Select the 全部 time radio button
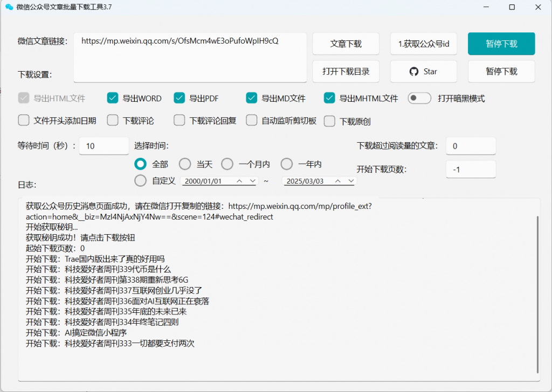The height and width of the screenshot is (392, 552). coord(140,164)
